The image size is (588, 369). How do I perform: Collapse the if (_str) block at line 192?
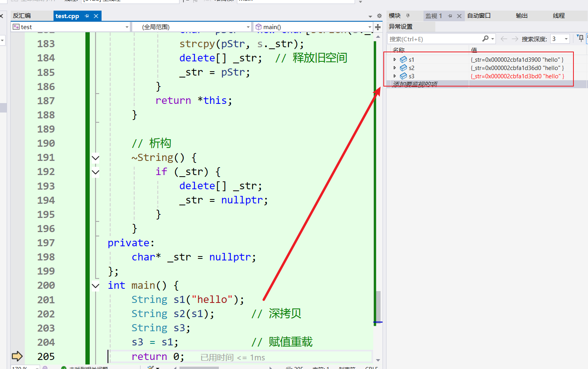(95, 172)
